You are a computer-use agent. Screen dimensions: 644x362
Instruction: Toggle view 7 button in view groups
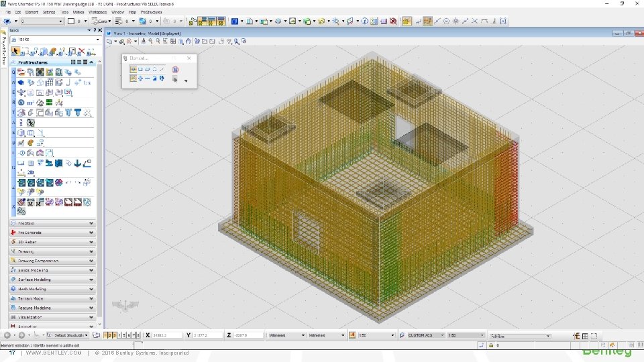(133, 335)
